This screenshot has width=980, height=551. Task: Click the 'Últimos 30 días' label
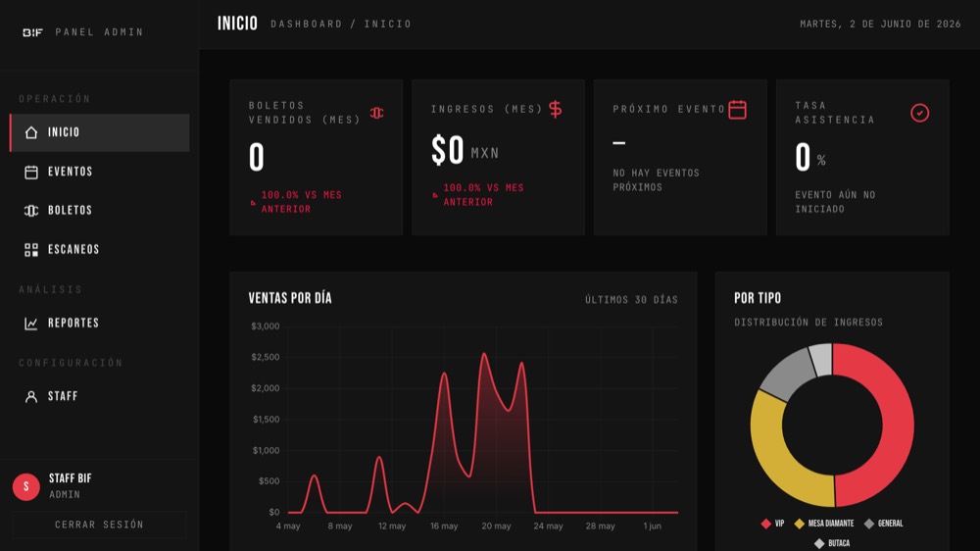631,300
